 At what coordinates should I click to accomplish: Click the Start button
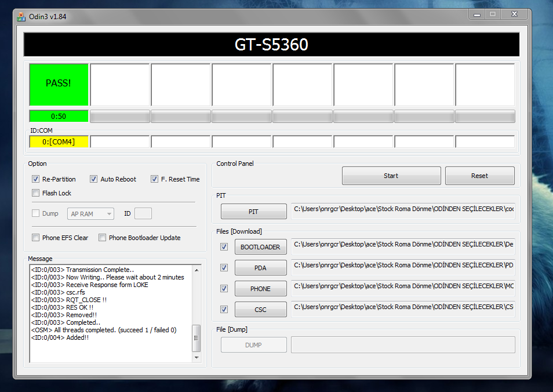(x=391, y=176)
